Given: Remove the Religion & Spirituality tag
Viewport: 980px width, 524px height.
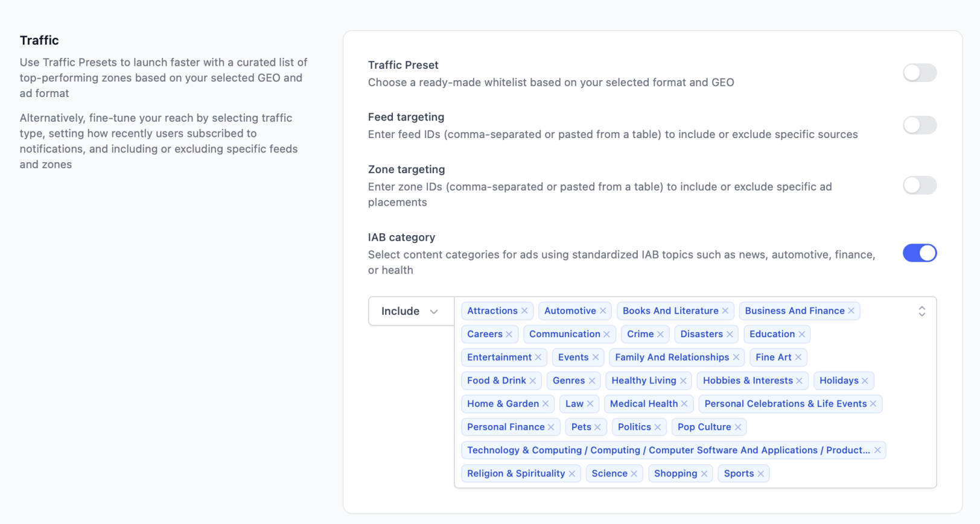Looking at the screenshot, I should coord(572,474).
